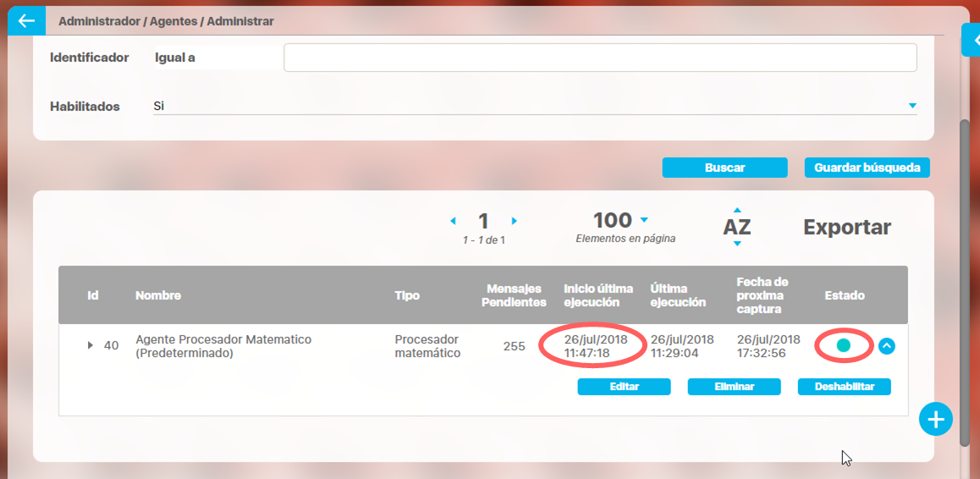Click the Guardar búsqueda button

(x=867, y=168)
